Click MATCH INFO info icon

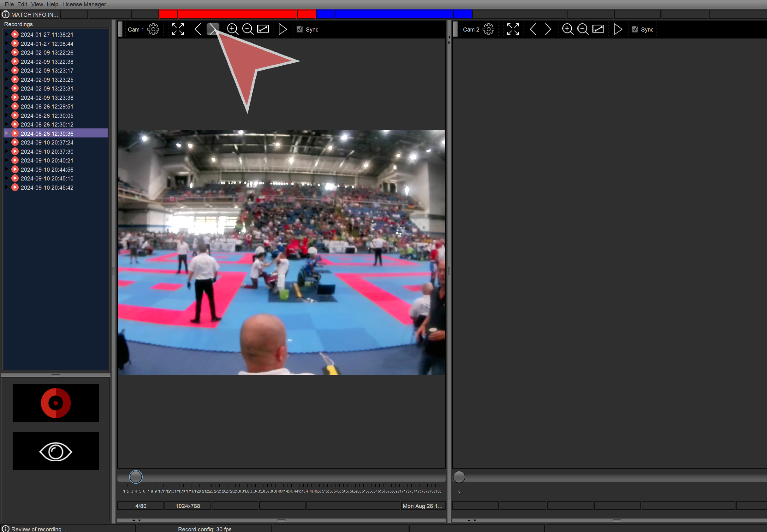click(x=5, y=14)
